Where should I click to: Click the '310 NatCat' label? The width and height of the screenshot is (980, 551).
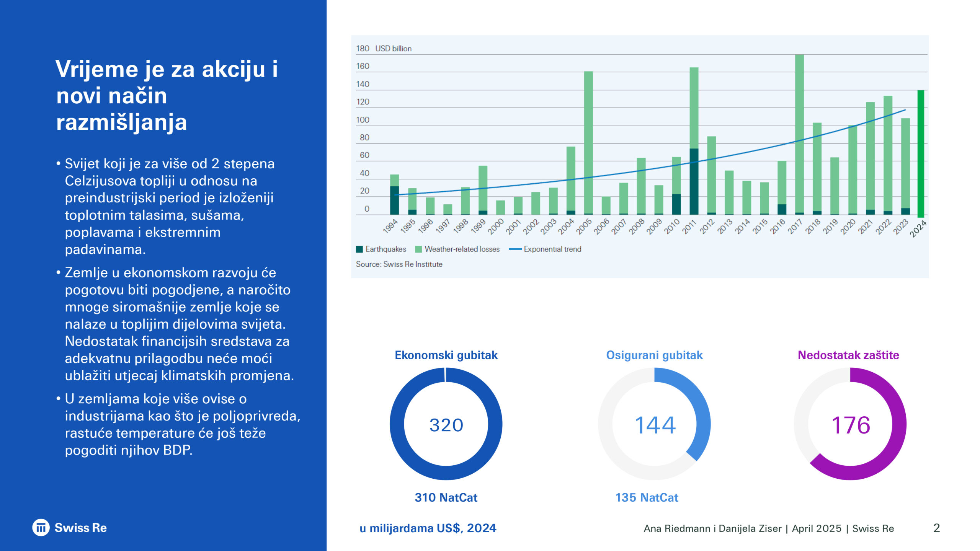pos(446,497)
